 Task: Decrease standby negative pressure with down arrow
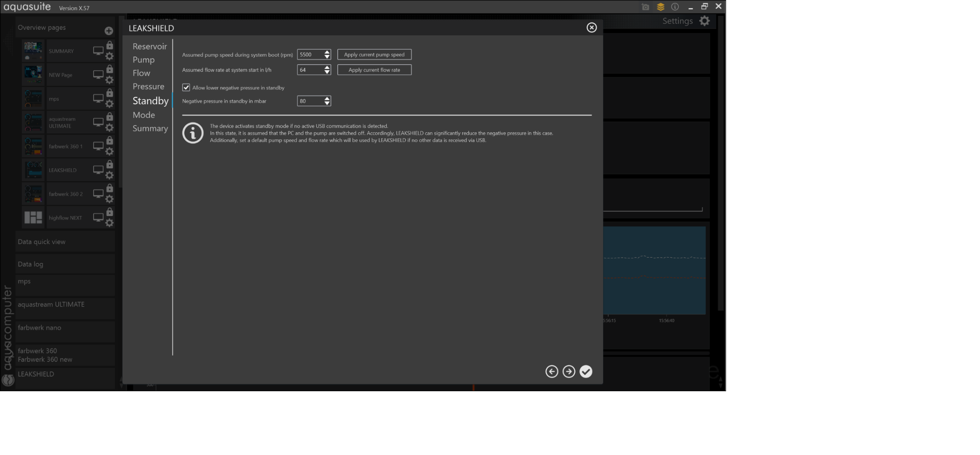[327, 103]
